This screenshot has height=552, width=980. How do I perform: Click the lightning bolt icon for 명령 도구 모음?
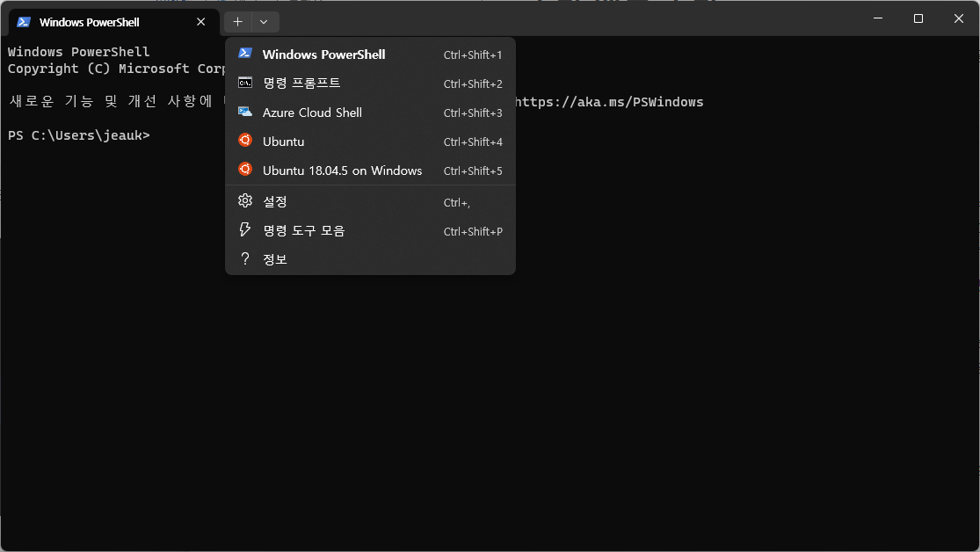coord(245,229)
